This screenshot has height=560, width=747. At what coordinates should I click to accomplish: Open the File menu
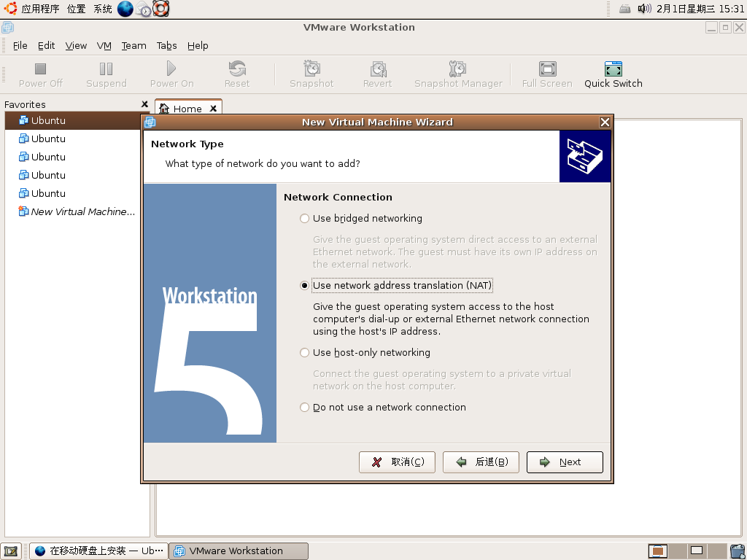[20, 46]
